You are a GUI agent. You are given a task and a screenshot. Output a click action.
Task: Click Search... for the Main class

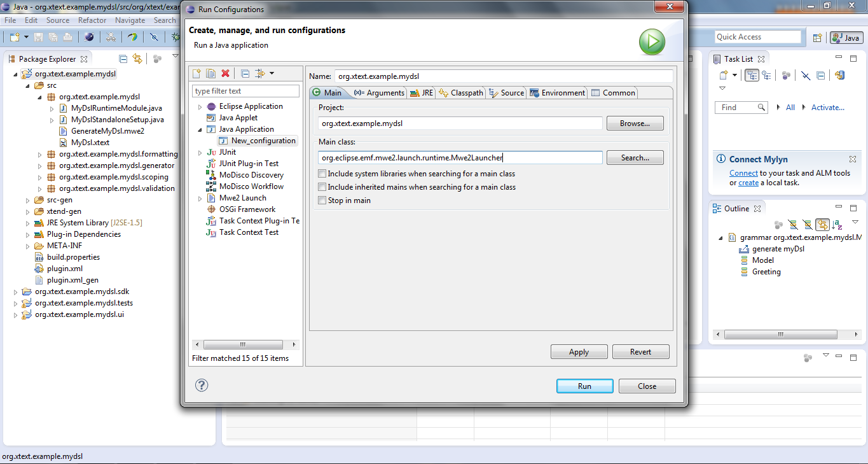(635, 157)
